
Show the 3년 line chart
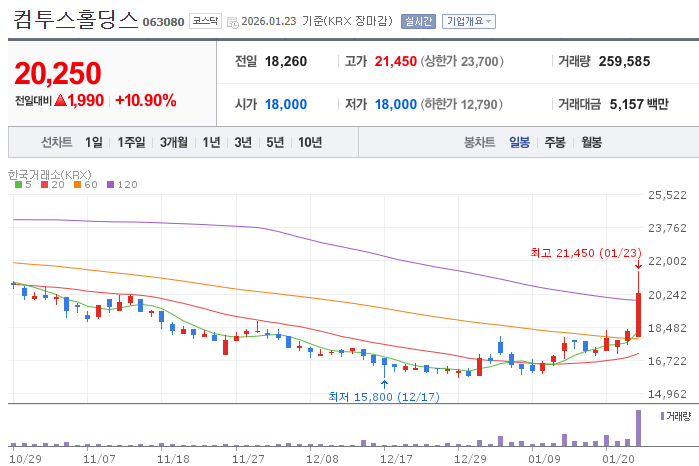point(243,142)
